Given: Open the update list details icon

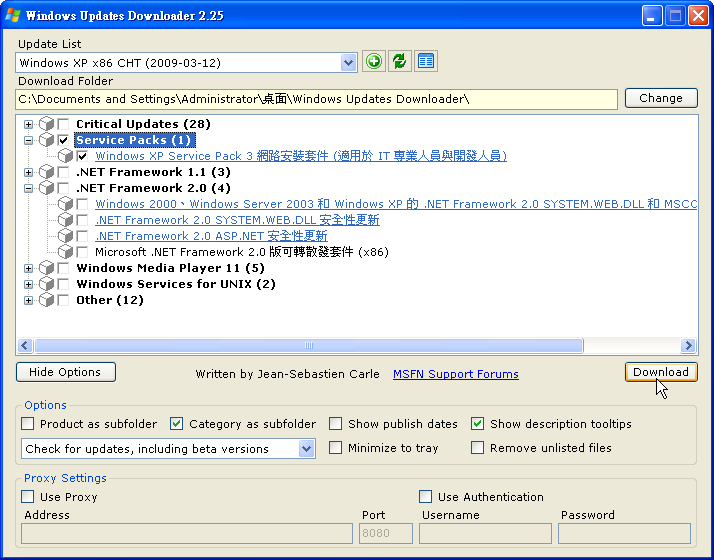Looking at the screenshot, I should point(426,61).
